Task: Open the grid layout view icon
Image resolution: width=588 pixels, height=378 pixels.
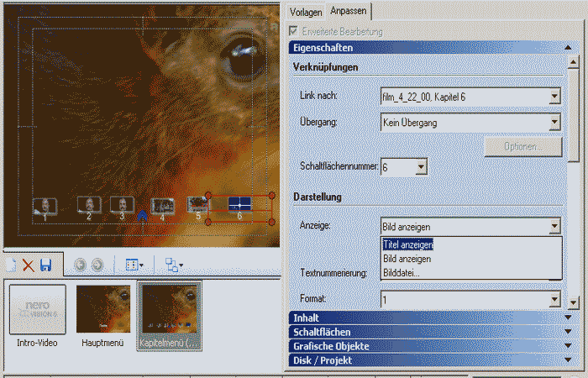Action: [134, 265]
